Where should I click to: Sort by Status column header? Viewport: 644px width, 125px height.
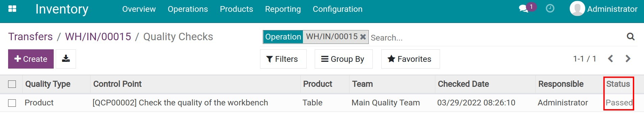(618, 84)
